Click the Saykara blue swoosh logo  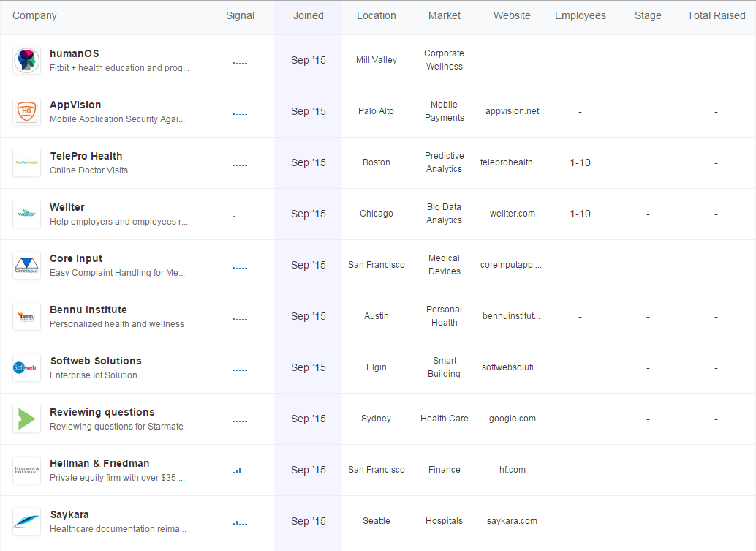pyautogui.click(x=27, y=521)
